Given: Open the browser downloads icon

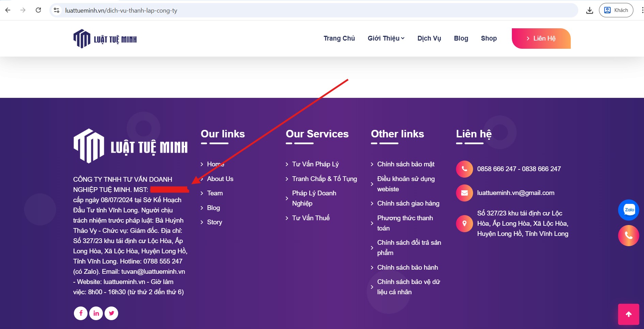Looking at the screenshot, I should [590, 10].
